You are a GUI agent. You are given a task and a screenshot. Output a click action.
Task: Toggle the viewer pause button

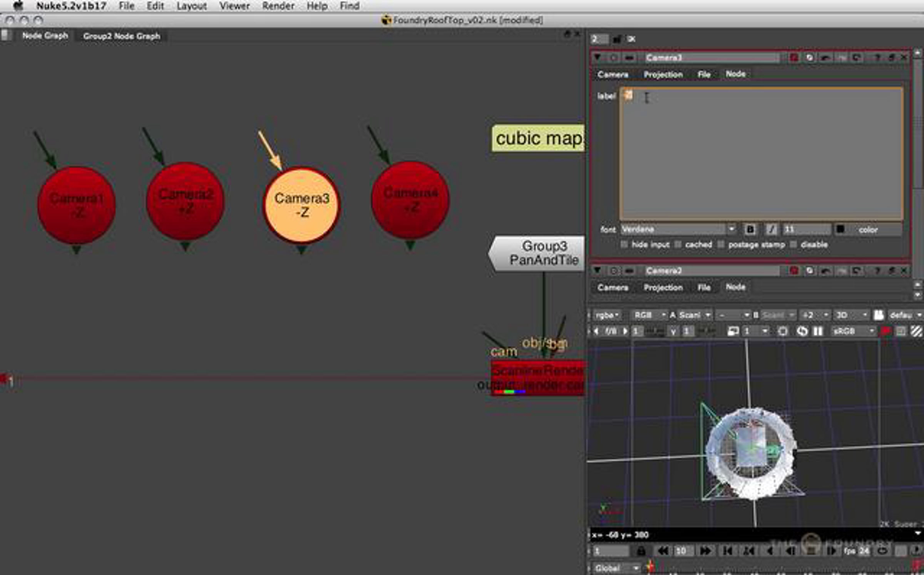[818, 331]
